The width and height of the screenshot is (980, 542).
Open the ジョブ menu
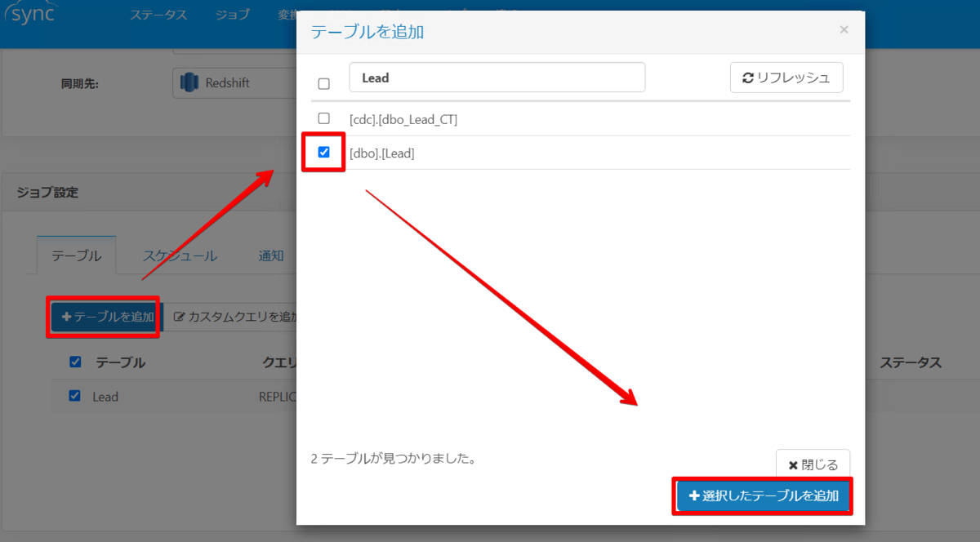(x=232, y=14)
